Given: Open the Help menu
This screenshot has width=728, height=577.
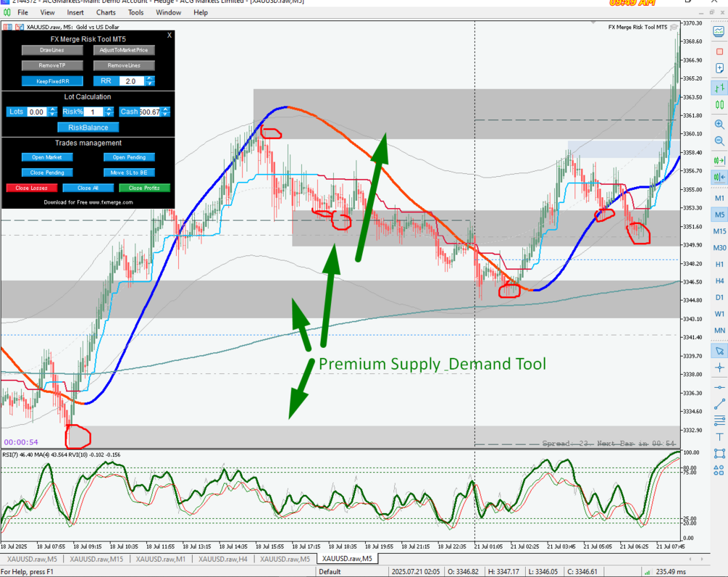Looking at the screenshot, I should pos(201,12).
